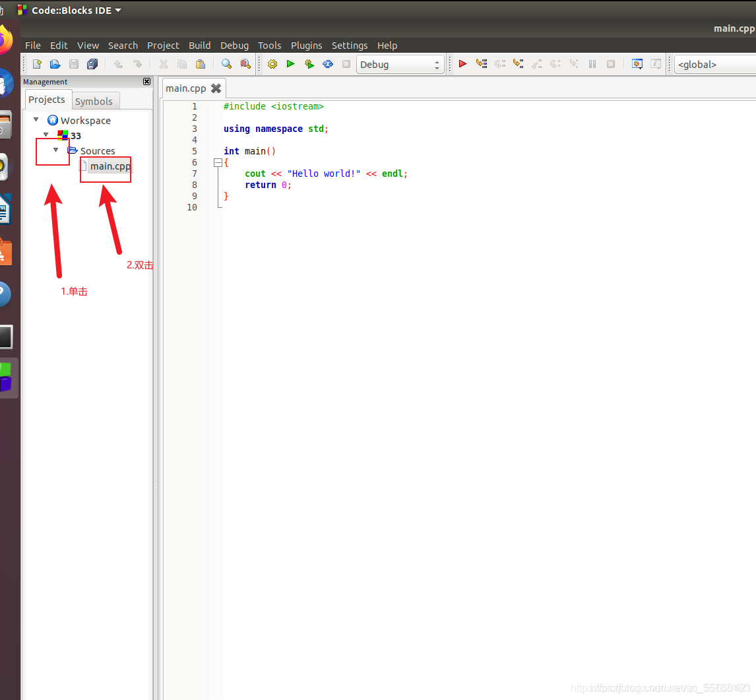Collapse the Workspace tree node
The width and height of the screenshot is (756, 700).
click(x=36, y=119)
